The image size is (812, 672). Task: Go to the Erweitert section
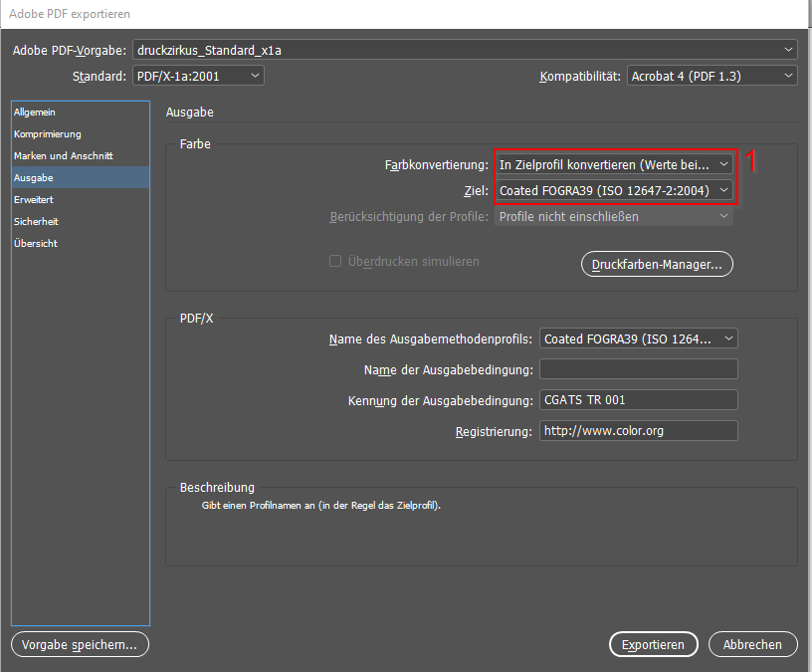click(34, 200)
